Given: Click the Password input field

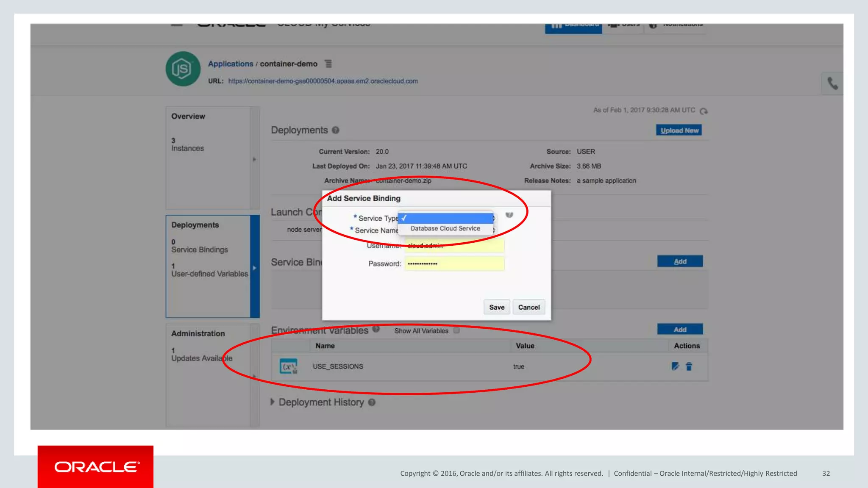Looking at the screenshot, I should click(454, 263).
